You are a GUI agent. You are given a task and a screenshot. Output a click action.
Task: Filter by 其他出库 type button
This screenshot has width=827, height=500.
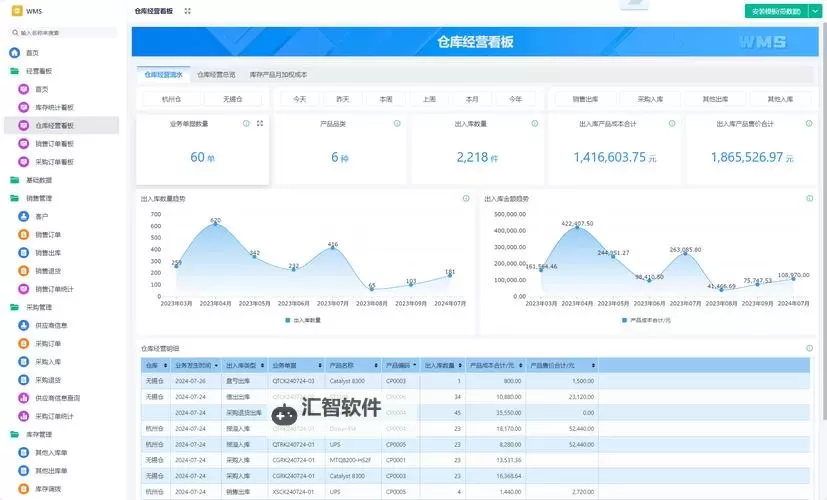click(715, 99)
